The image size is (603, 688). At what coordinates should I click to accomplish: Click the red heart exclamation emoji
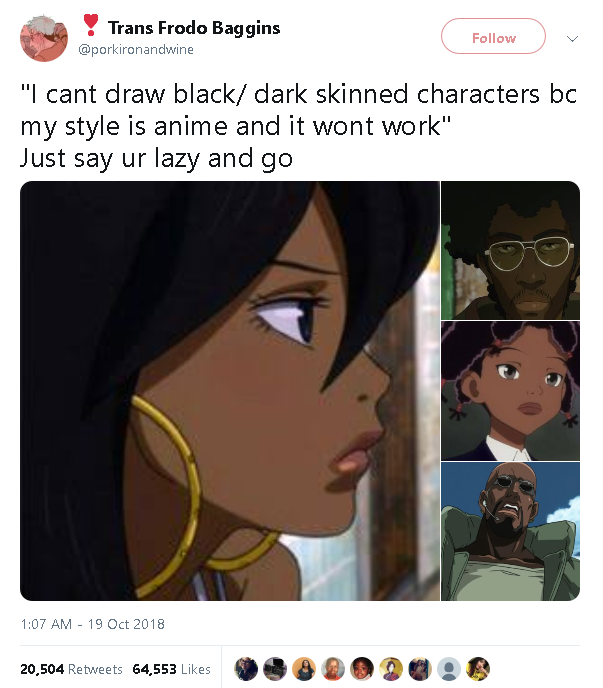coord(90,25)
